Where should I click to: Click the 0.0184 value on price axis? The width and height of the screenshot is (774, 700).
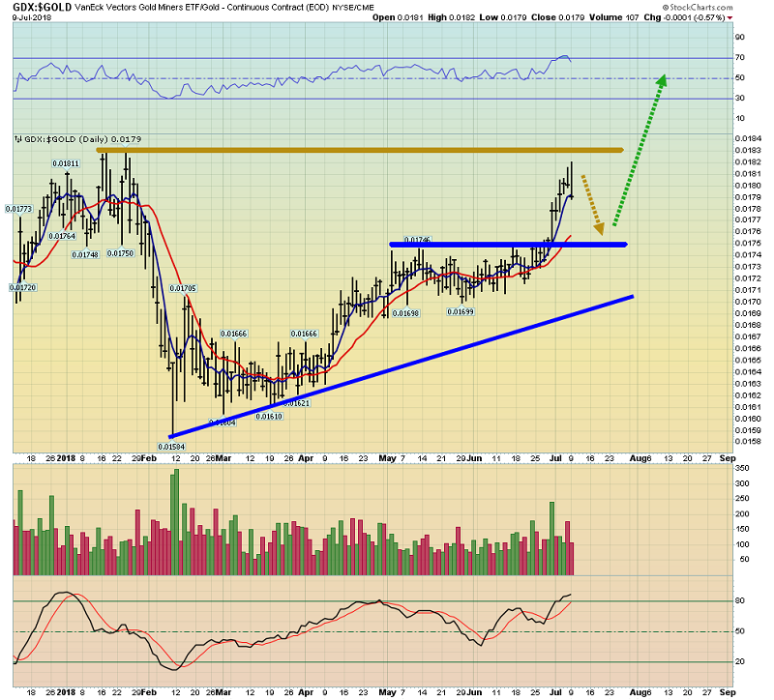748,138
